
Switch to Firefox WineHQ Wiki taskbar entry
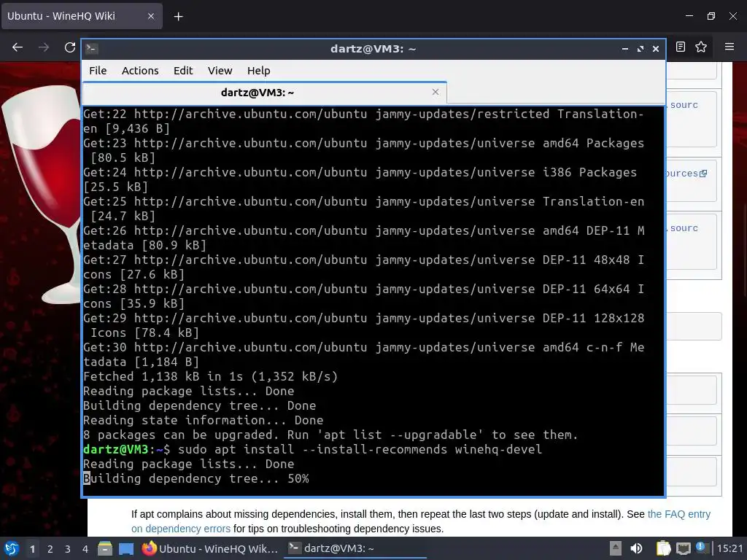click(x=210, y=548)
